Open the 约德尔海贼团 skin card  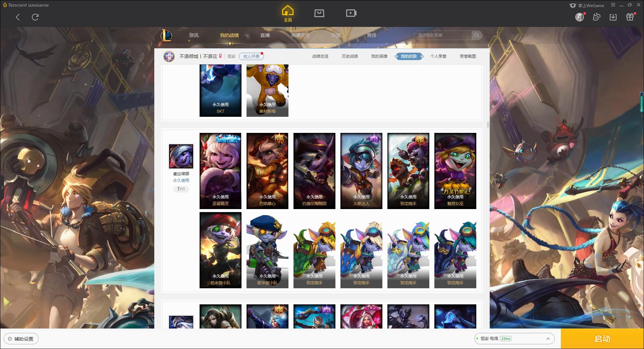point(314,171)
